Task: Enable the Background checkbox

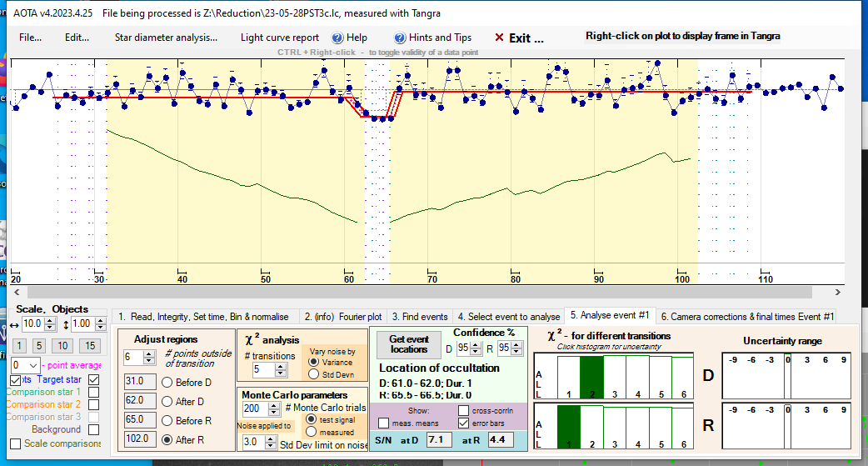Action: pyautogui.click(x=94, y=429)
